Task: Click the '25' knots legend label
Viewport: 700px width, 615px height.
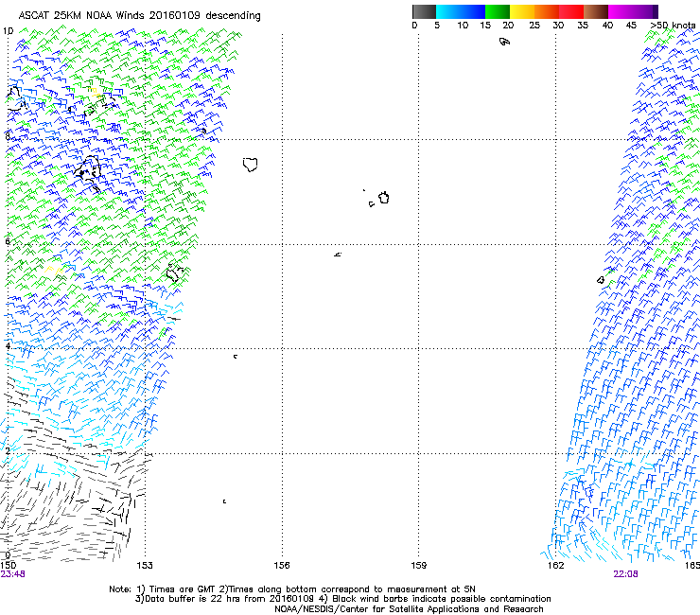Action: [x=534, y=26]
